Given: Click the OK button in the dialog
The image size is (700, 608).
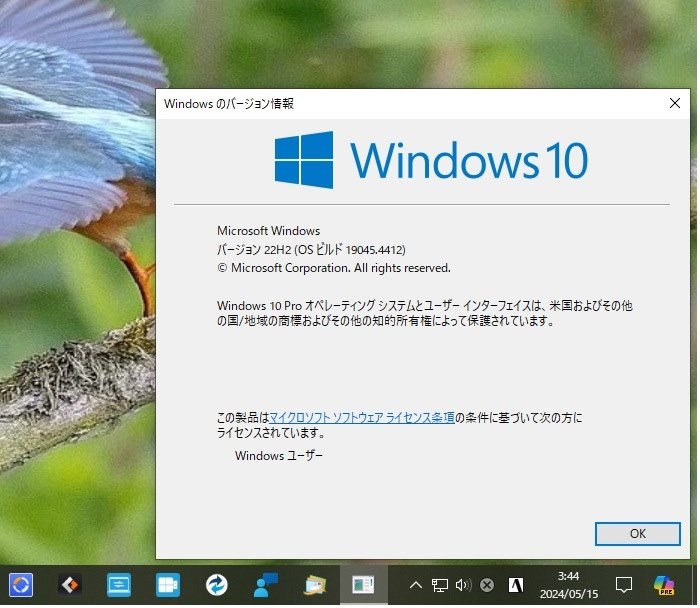Looking at the screenshot, I should tap(637, 533).
